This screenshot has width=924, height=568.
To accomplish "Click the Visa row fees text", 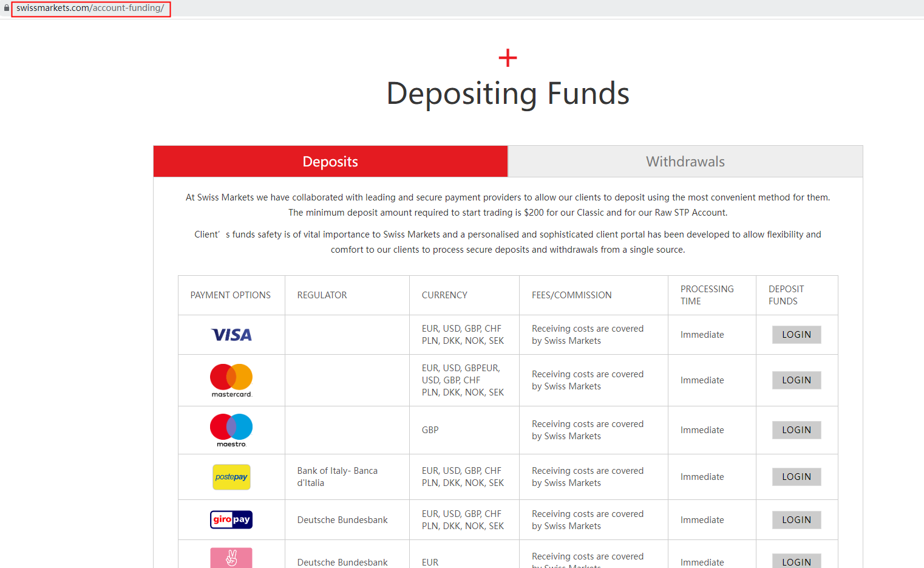I will [x=588, y=335].
